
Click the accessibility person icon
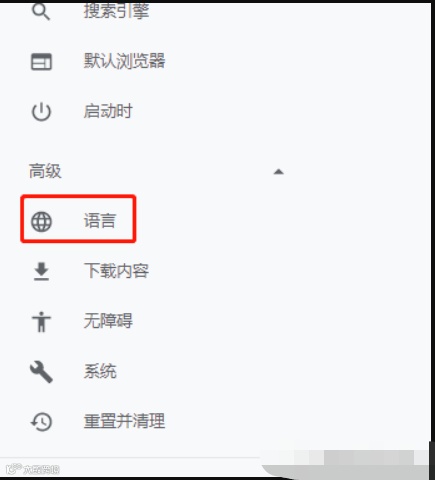(41, 322)
